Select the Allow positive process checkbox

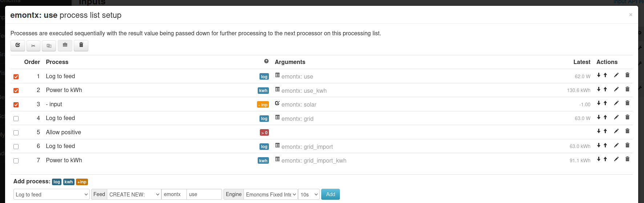tap(16, 133)
